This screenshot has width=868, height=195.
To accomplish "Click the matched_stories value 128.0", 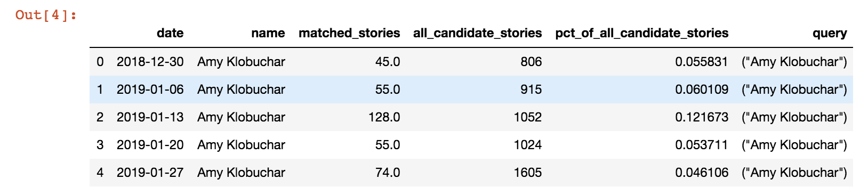I will click(x=384, y=117).
